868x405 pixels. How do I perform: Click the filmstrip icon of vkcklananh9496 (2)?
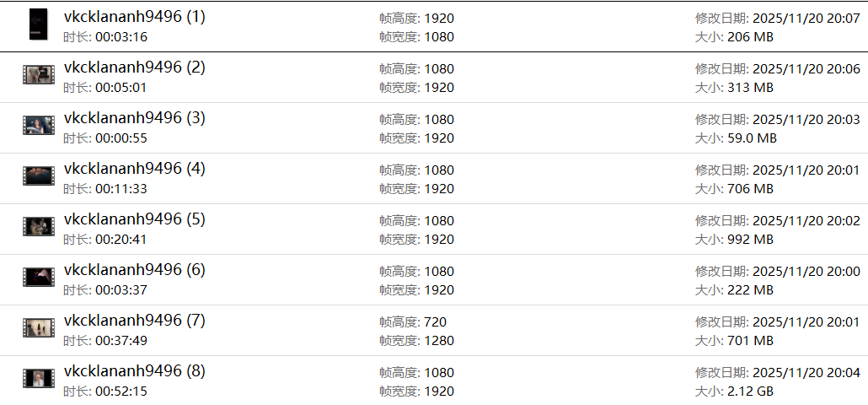38,75
